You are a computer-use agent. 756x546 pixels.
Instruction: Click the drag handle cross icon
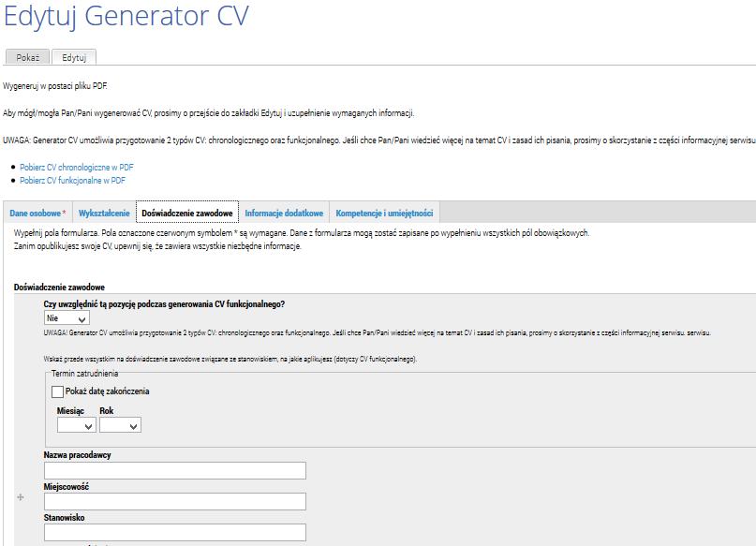point(21,497)
